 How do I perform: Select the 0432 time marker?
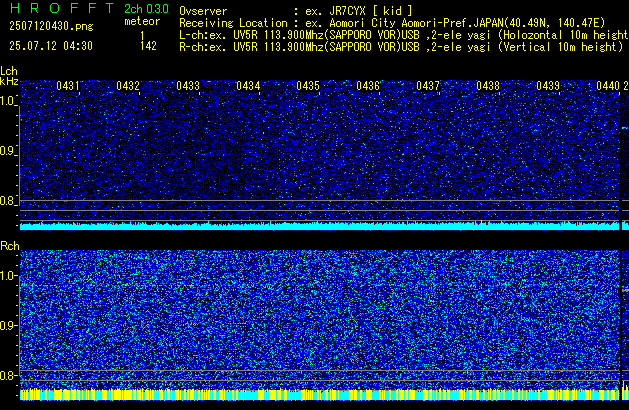[x=128, y=86]
